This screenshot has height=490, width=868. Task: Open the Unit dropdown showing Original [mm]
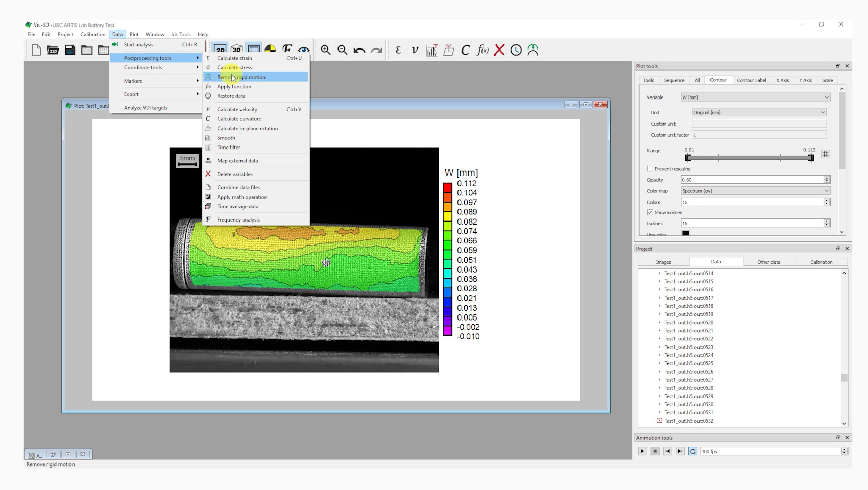[x=759, y=112]
